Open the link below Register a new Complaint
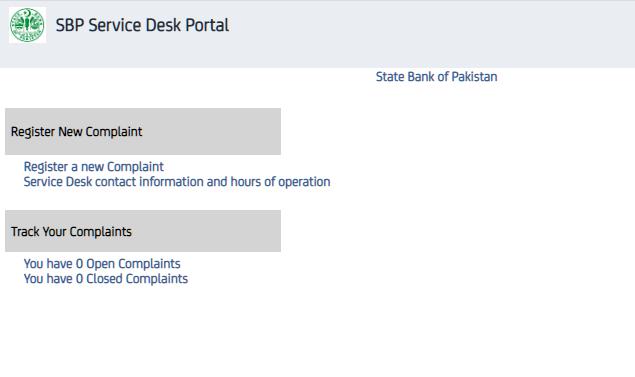The height and width of the screenshot is (377, 635). (177, 182)
